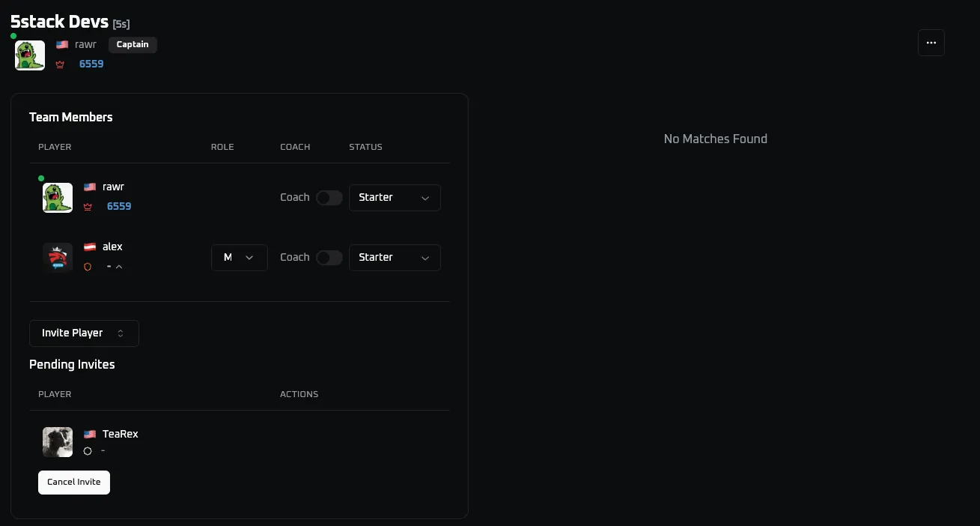Open alex's Starter status dropdown
This screenshot has width=980, height=526.
(395, 258)
